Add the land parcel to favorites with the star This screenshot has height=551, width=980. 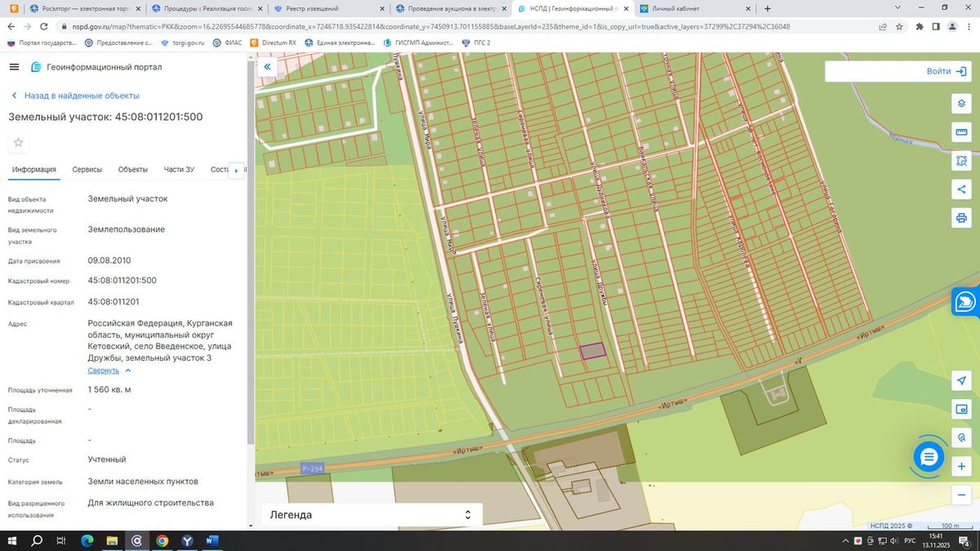(18, 143)
